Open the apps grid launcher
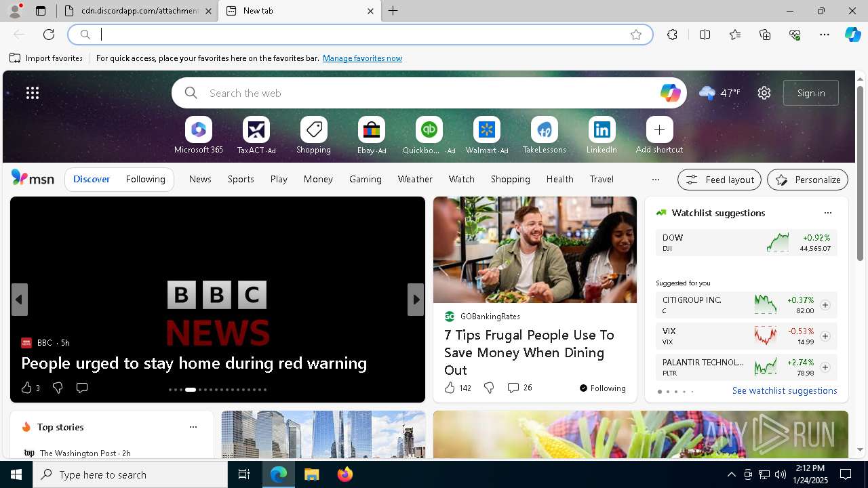This screenshot has width=868, height=488. point(33,93)
